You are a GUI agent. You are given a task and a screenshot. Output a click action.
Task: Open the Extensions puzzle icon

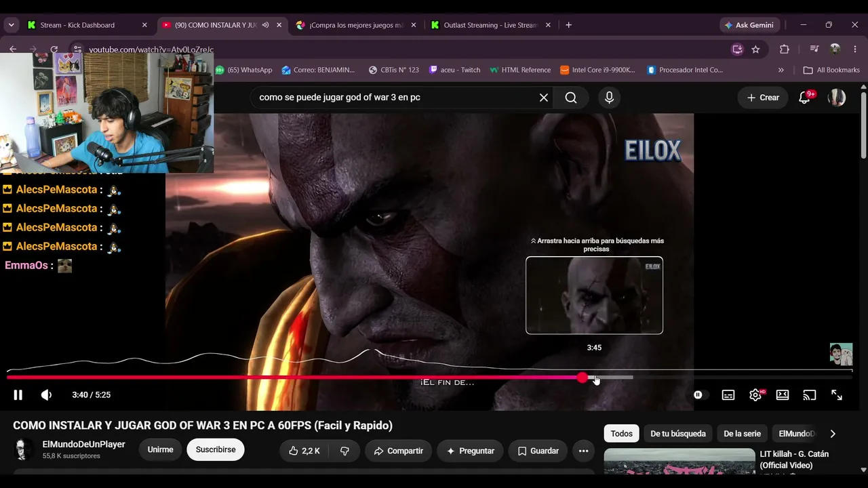[x=785, y=49]
